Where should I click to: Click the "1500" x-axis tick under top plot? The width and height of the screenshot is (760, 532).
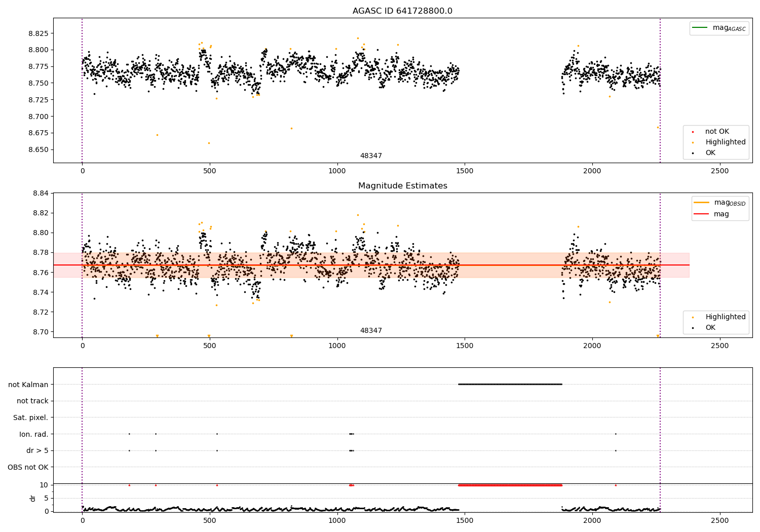click(x=465, y=171)
